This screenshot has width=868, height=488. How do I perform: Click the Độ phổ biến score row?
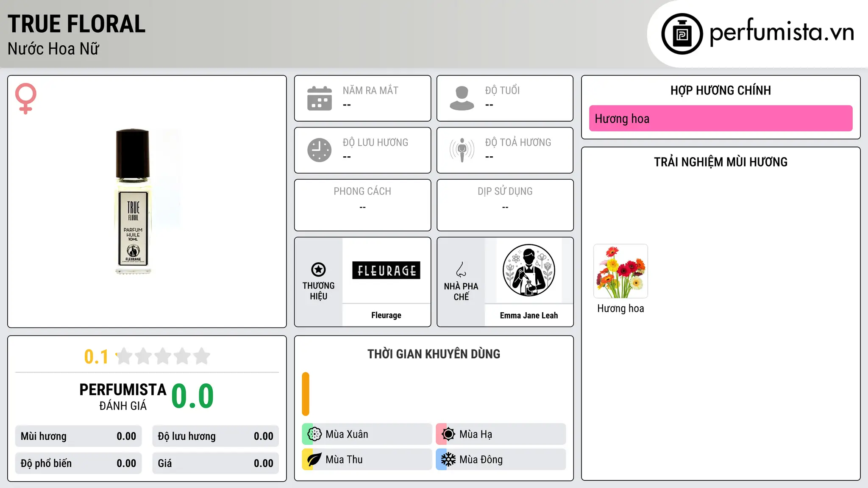tap(78, 463)
